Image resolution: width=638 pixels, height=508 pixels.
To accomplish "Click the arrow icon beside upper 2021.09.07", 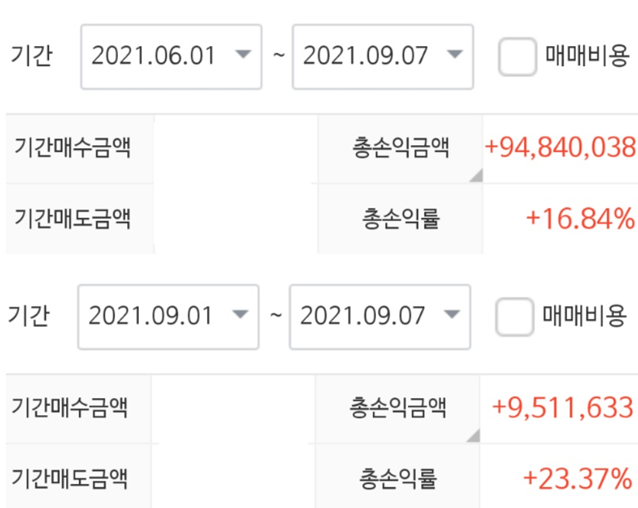I will click(x=454, y=54).
